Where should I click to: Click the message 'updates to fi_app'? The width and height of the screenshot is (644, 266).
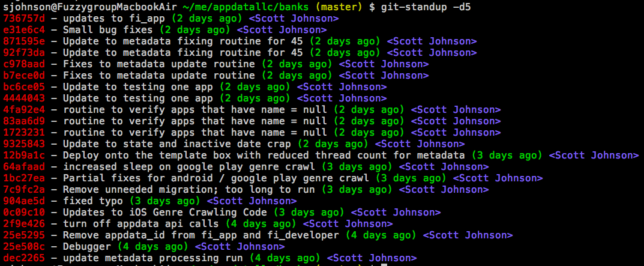(114, 18)
